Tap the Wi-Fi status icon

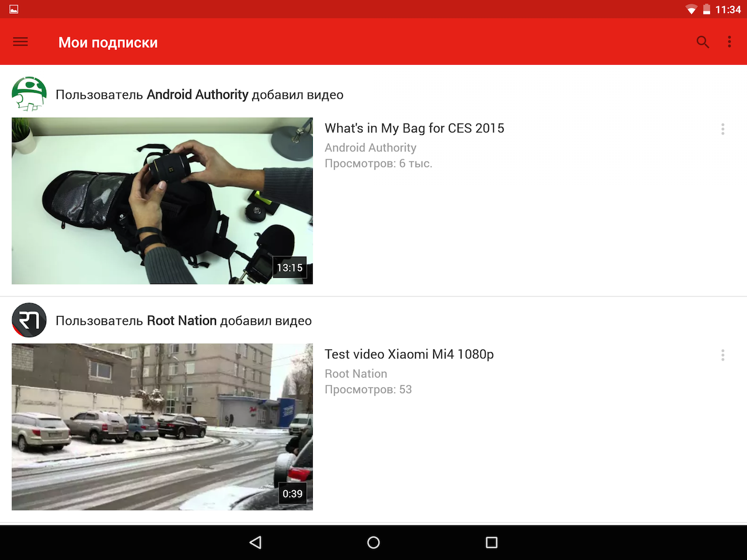click(692, 9)
